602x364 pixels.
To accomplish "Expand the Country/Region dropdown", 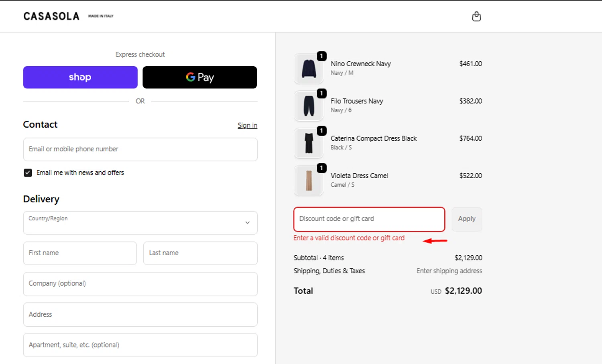I will click(x=140, y=223).
